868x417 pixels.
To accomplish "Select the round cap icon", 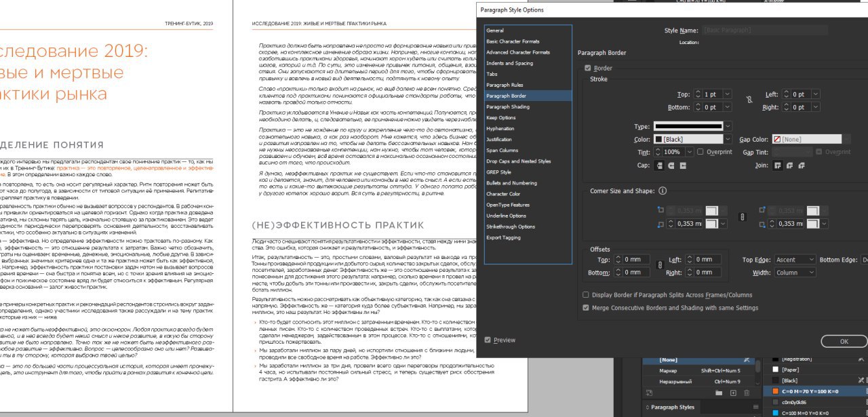I will (x=671, y=165).
